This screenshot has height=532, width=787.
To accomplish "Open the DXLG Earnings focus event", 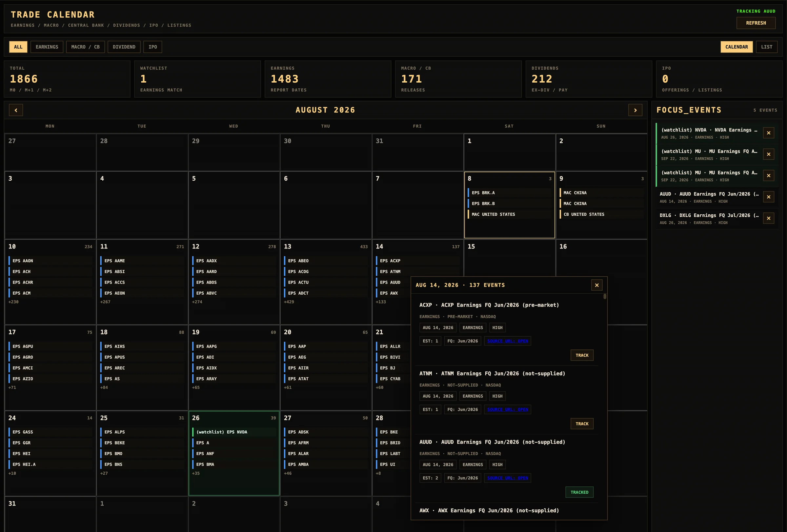I will 709,219.
